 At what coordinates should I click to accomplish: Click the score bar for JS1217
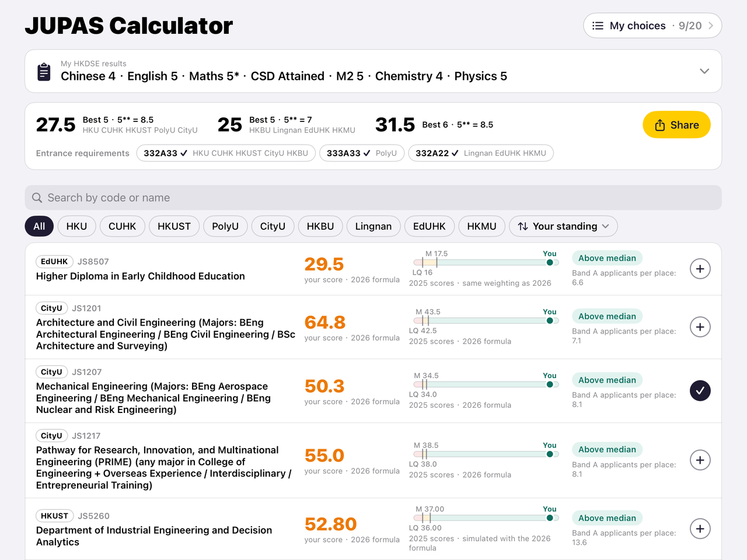[486, 454]
